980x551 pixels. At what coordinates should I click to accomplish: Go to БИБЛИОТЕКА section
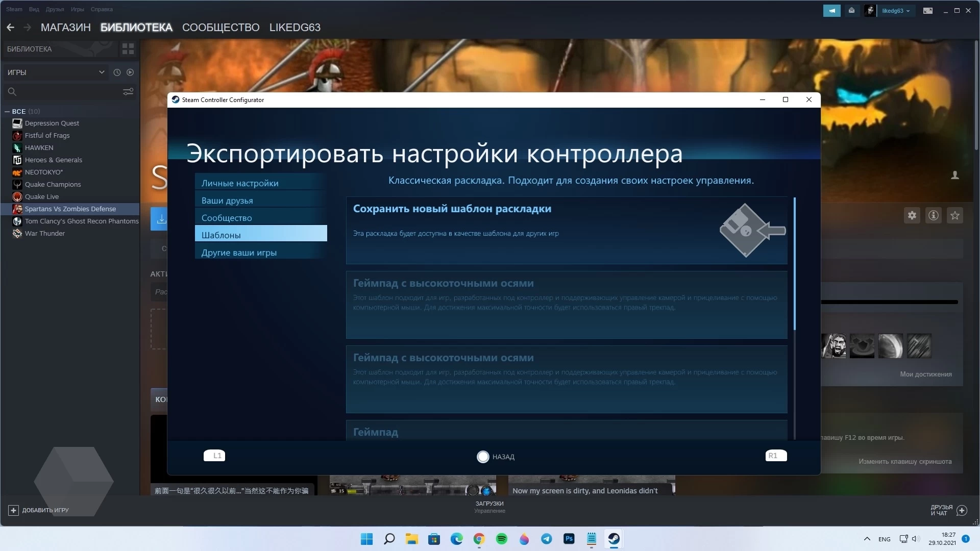pyautogui.click(x=136, y=28)
